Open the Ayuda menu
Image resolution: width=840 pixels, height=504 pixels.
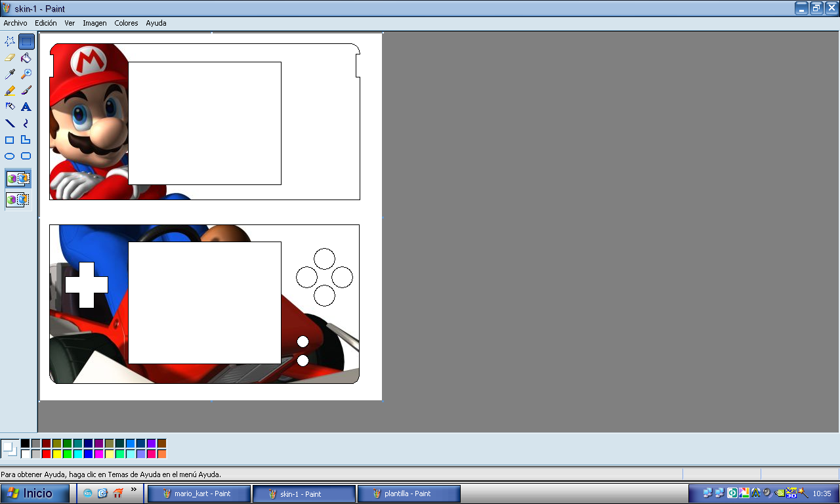coord(156,23)
